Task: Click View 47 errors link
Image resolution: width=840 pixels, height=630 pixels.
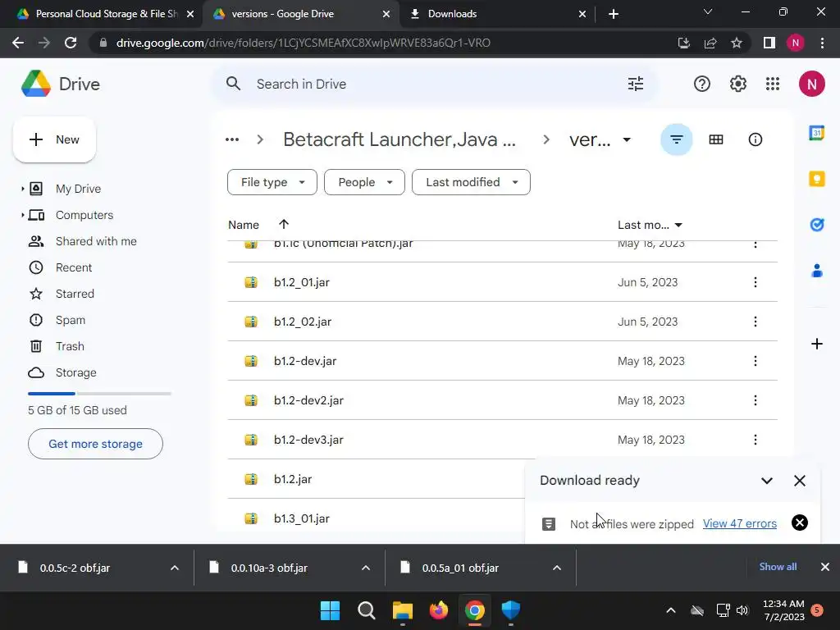Action: pos(739,523)
